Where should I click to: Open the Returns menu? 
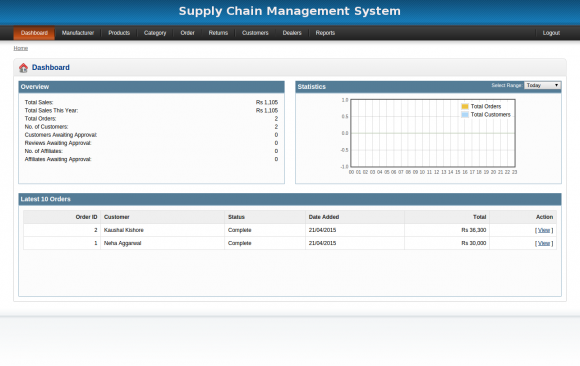pyautogui.click(x=218, y=33)
